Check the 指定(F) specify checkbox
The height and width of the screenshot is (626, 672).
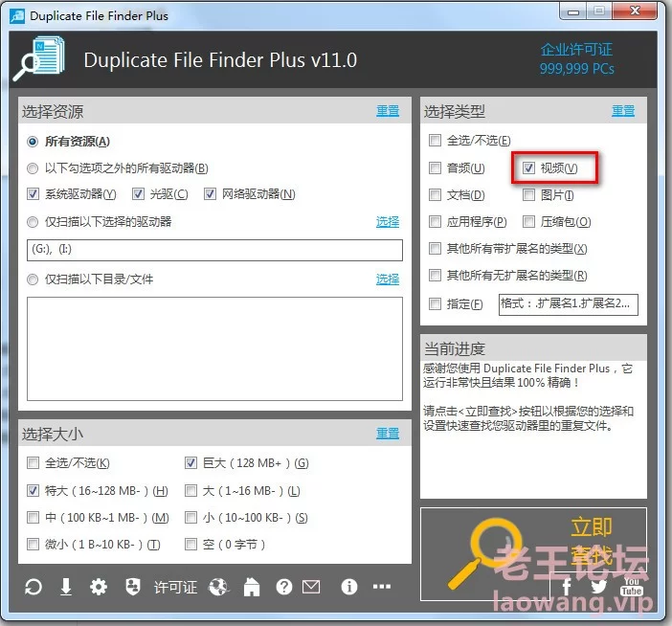point(435,304)
